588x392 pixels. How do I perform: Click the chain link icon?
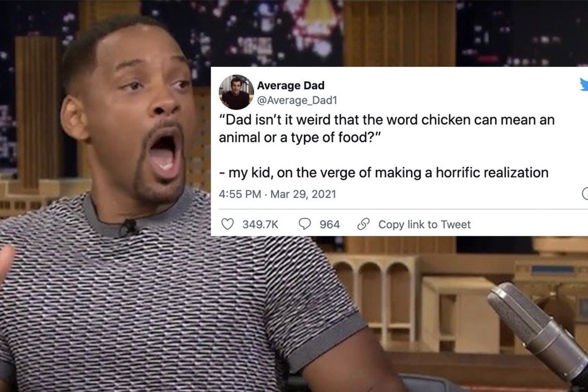pos(363,224)
